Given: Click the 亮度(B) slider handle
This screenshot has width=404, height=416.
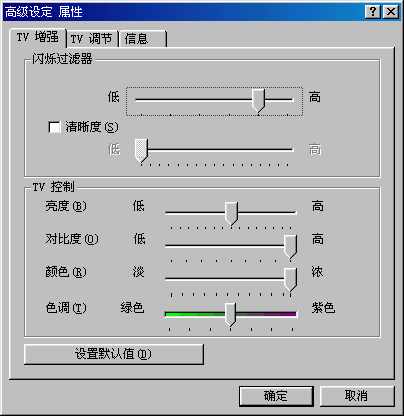Looking at the screenshot, I should coord(231,213).
